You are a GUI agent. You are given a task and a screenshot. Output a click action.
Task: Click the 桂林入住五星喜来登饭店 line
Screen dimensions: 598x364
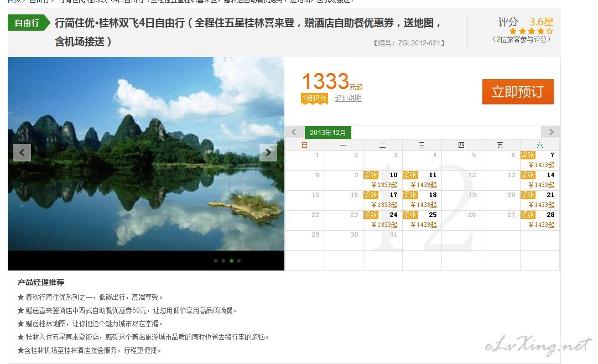pyautogui.click(x=143, y=337)
